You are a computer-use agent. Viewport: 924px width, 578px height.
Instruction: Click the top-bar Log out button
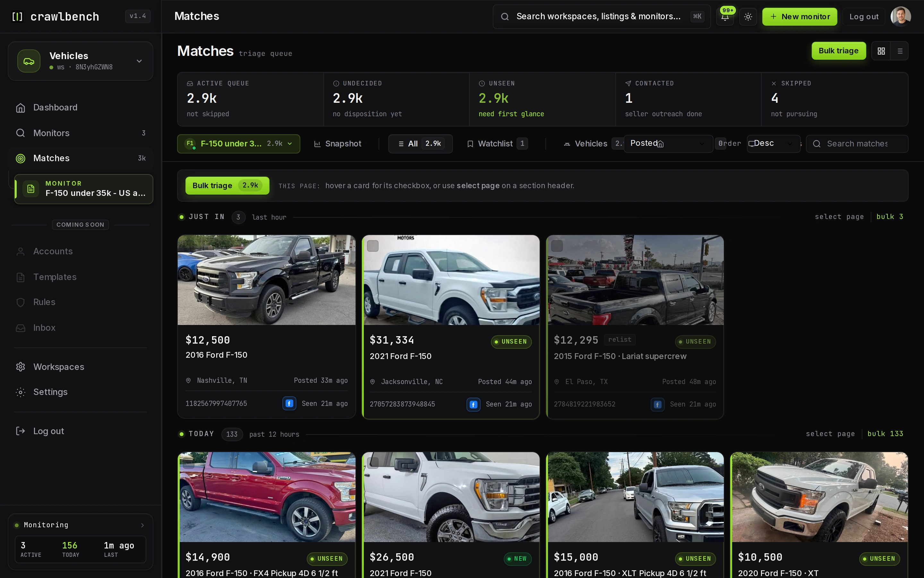(x=864, y=17)
